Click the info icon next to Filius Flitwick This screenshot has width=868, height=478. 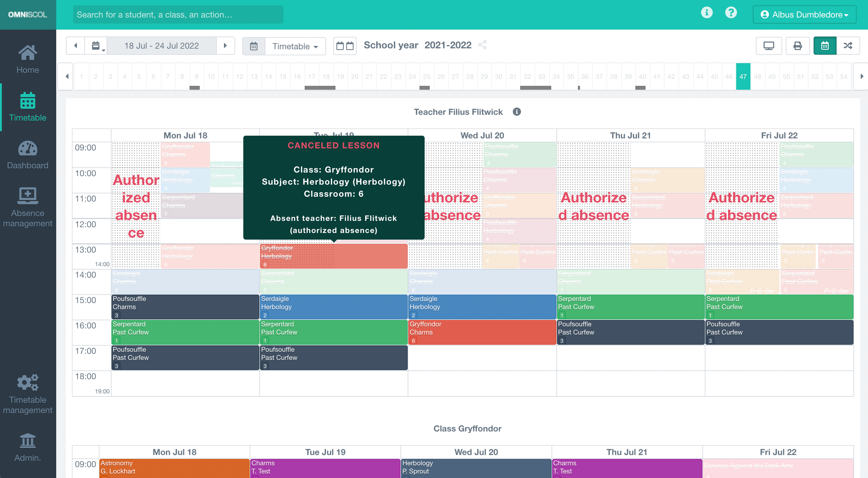(x=517, y=111)
